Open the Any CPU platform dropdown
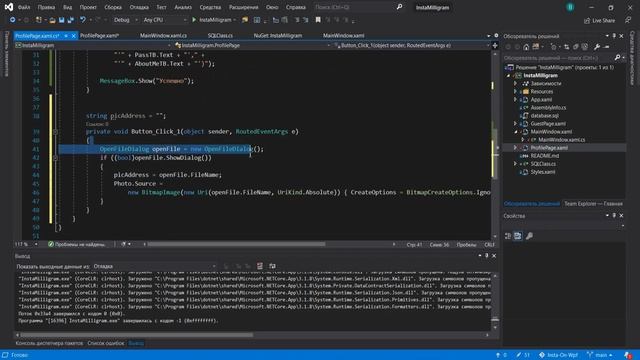640x360 pixels. click(x=165, y=20)
